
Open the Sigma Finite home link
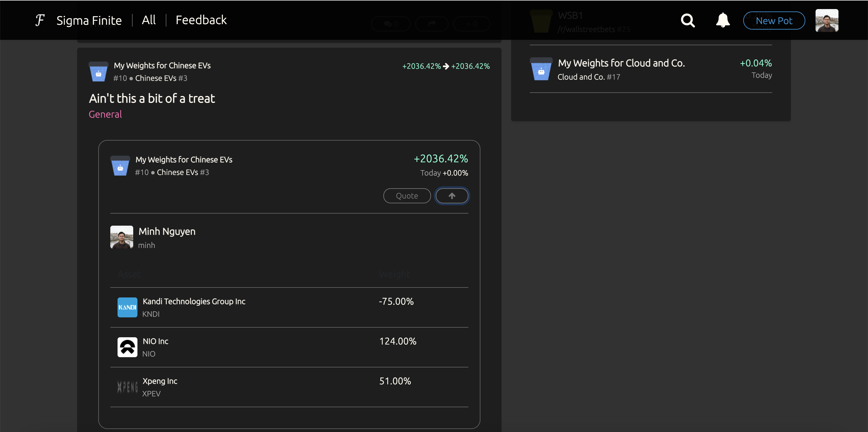89,21
